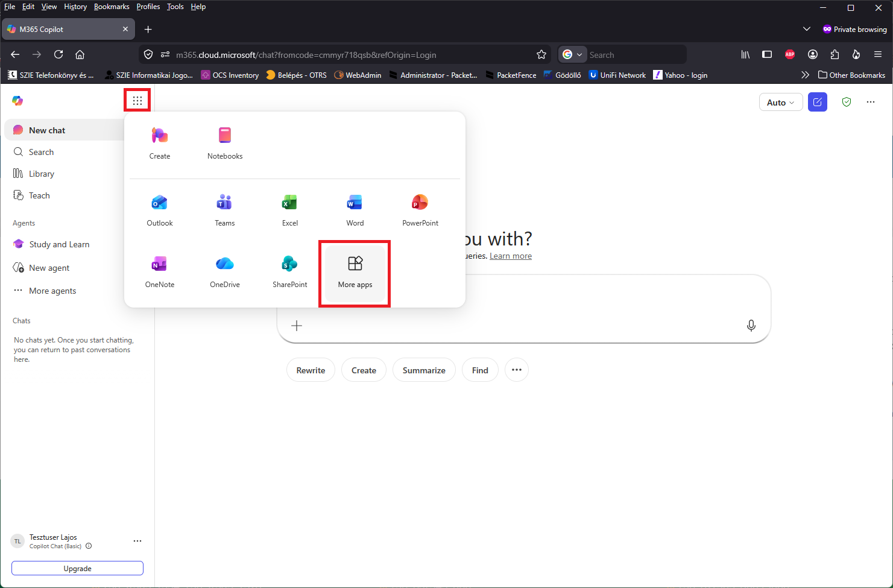This screenshot has height=588, width=893.
Task: Click the Copilot logo in sidebar
Action: tap(17, 101)
